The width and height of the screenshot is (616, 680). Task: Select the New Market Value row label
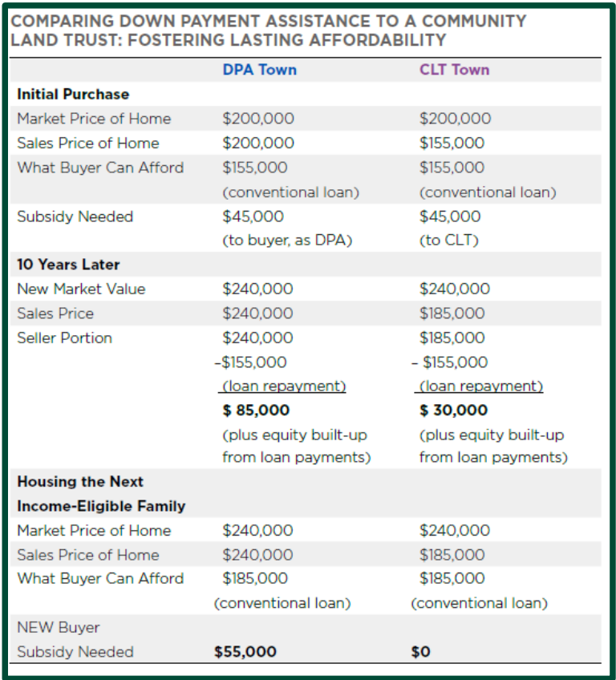point(81,289)
